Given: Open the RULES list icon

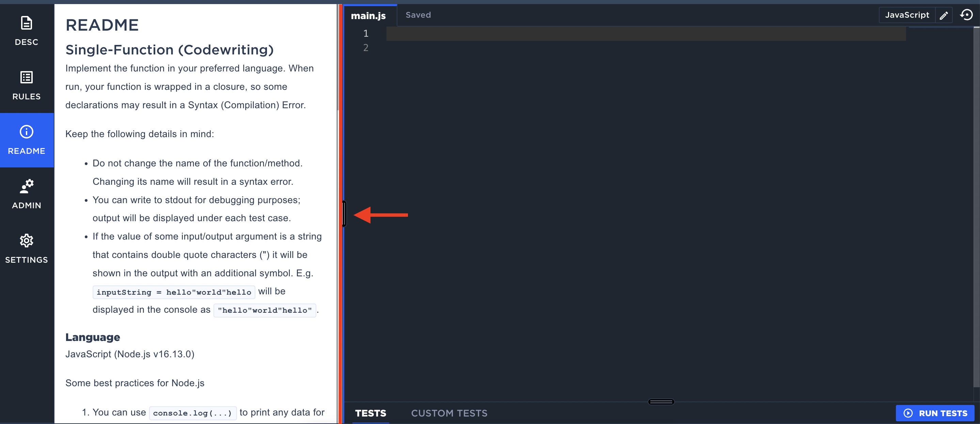Looking at the screenshot, I should [x=26, y=78].
